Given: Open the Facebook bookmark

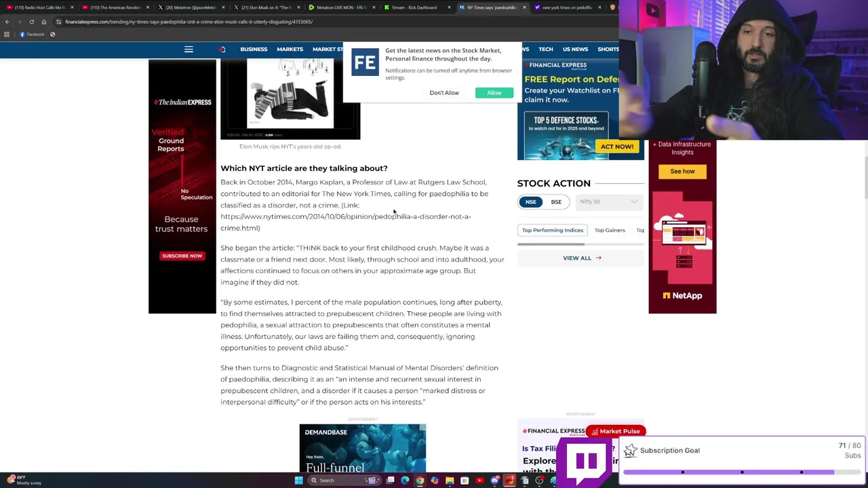Looking at the screenshot, I should click(x=32, y=35).
